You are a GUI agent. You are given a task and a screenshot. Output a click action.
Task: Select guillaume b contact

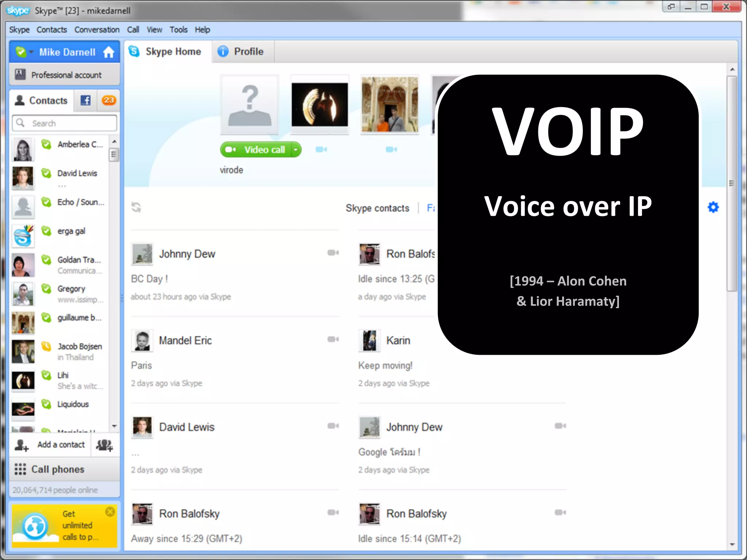click(59, 322)
